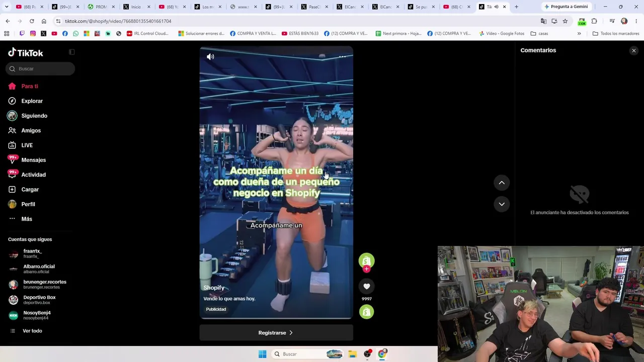644x362 pixels.
Task: Open File Explorer from the taskbar
Action: pyautogui.click(x=352, y=354)
